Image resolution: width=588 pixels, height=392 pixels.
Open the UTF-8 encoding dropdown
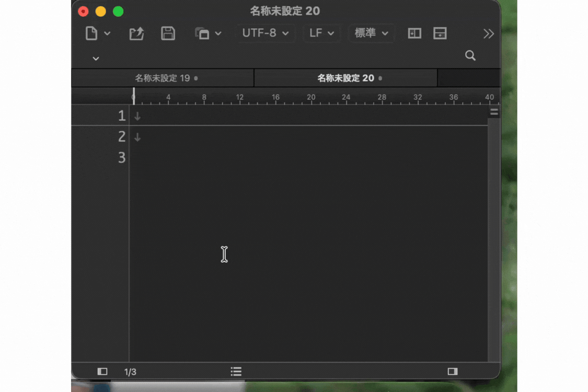click(266, 33)
